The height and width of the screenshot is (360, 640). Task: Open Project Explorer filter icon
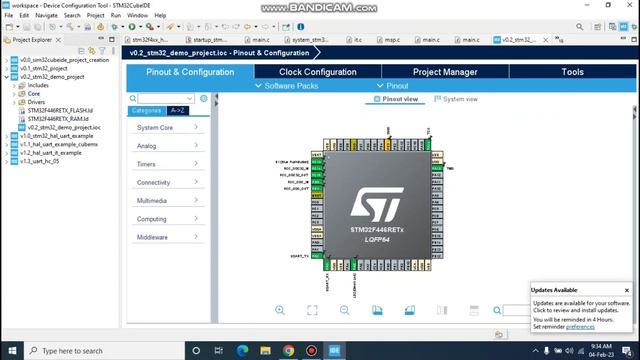point(102,51)
